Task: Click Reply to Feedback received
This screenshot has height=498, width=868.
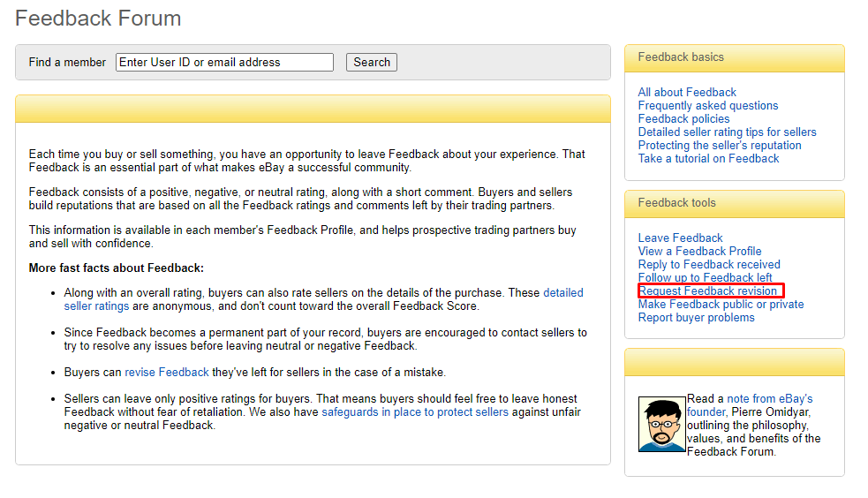Action: point(709,265)
